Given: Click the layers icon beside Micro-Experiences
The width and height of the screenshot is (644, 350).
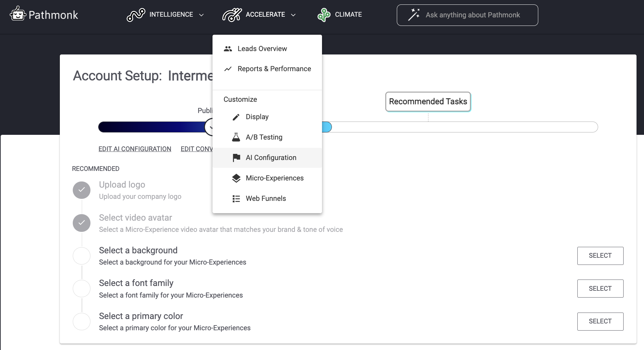Looking at the screenshot, I should [236, 178].
